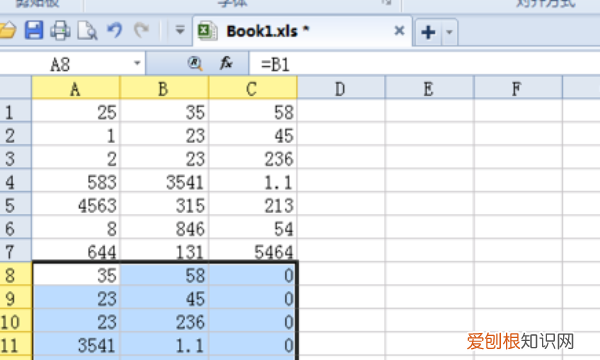The width and height of the screenshot is (600, 360).
Task: Select column C header
Action: click(x=252, y=88)
